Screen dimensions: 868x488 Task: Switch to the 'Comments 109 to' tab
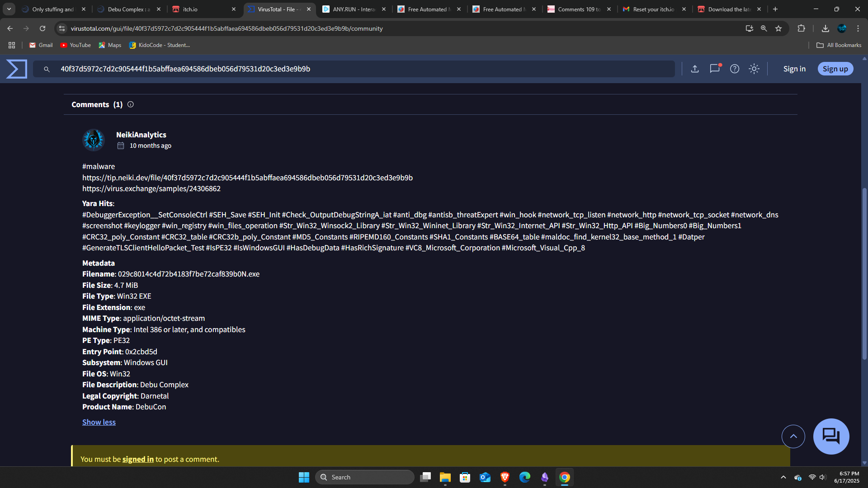click(579, 9)
